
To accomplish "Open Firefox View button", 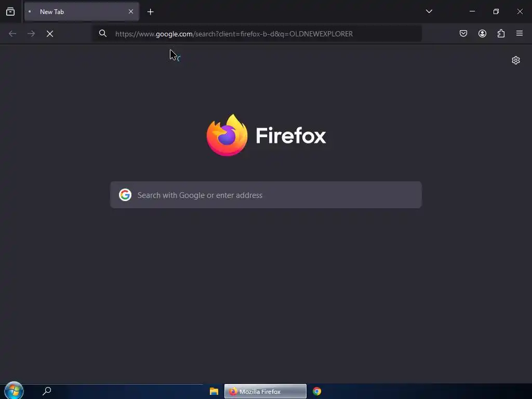I will point(10,11).
